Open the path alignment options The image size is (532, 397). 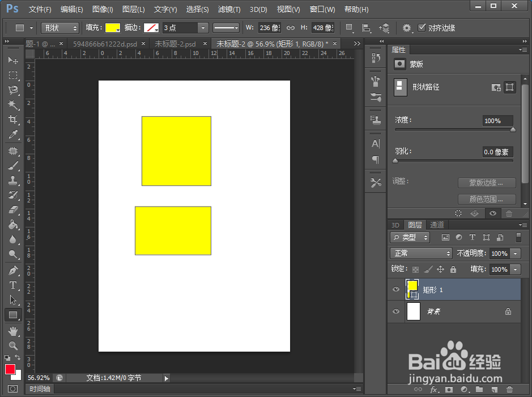[x=367, y=28]
